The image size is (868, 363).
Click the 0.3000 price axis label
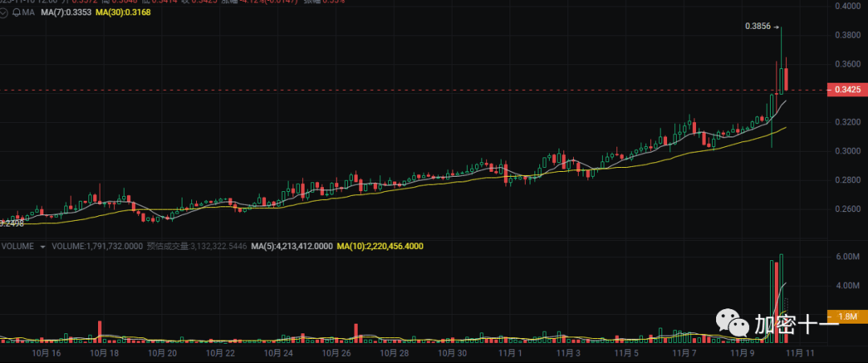point(848,151)
